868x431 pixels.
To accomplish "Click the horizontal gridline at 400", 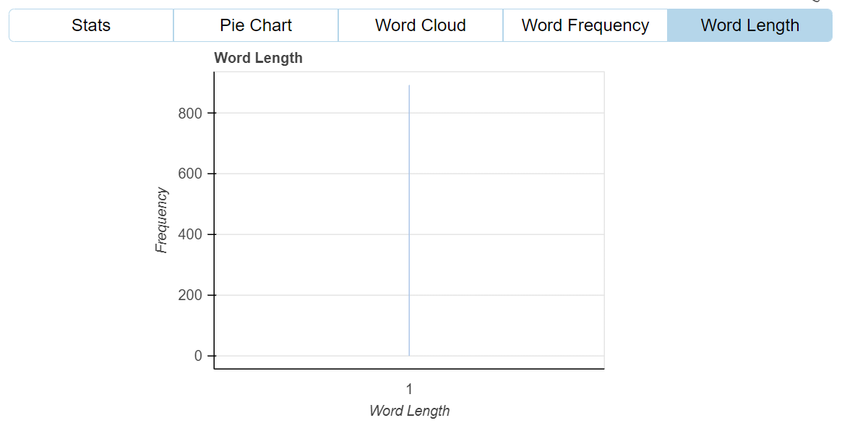I will pyautogui.click(x=409, y=234).
